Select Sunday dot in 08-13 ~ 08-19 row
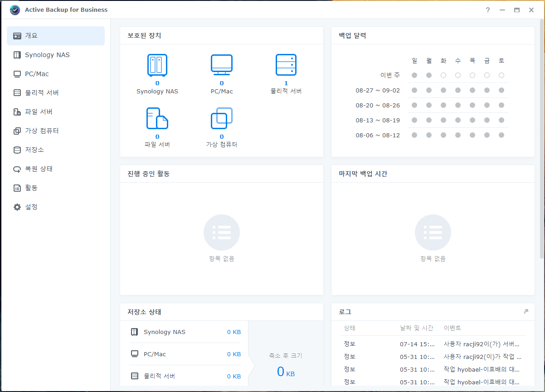The image size is (545, 392). [x=414, y=120]
